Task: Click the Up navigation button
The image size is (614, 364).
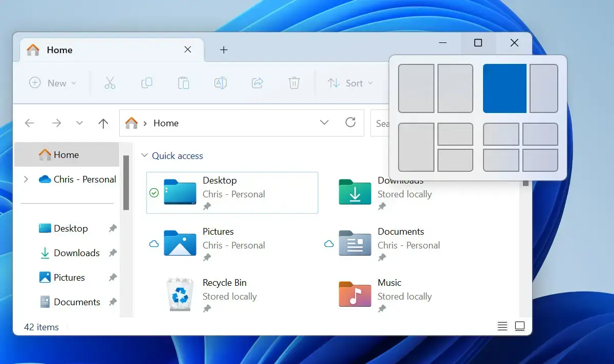Action: click(103, 123)
